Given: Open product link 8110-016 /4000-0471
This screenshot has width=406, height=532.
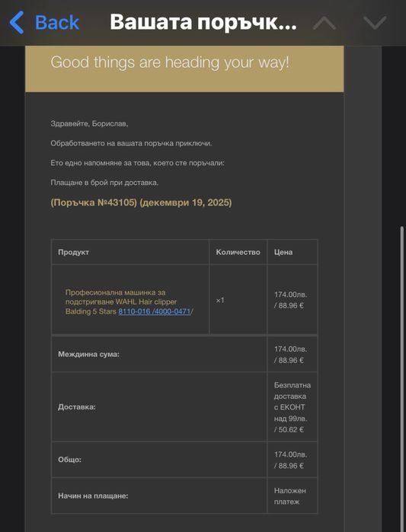Looking at the screenshot, I should click(x=155, y=311).
